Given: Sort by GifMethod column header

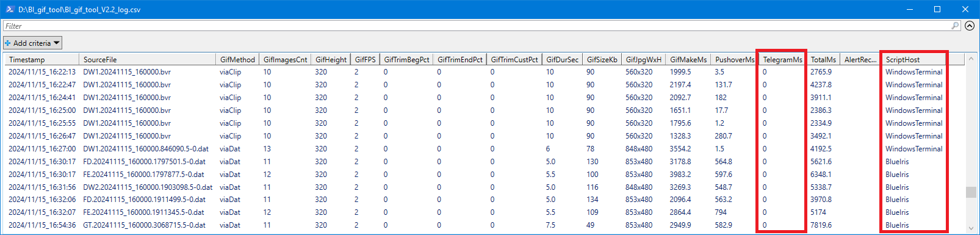Looking at the screenshot, I should point(237,59).
